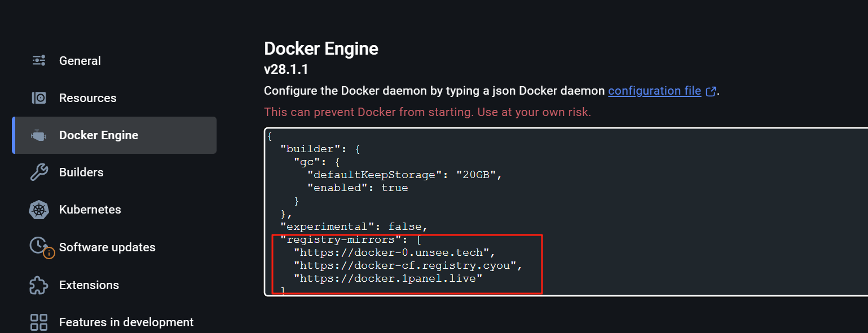Open the Kubernetes helm wheel icon
Image resolution: width=868 pixels, height=333 pixels.
click(x=39, y=210)
